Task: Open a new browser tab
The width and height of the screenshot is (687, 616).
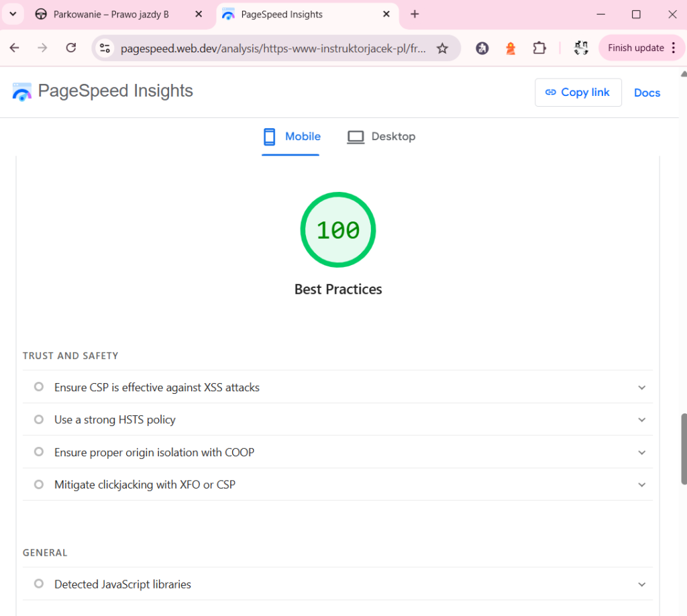Action: coord(415,14)
